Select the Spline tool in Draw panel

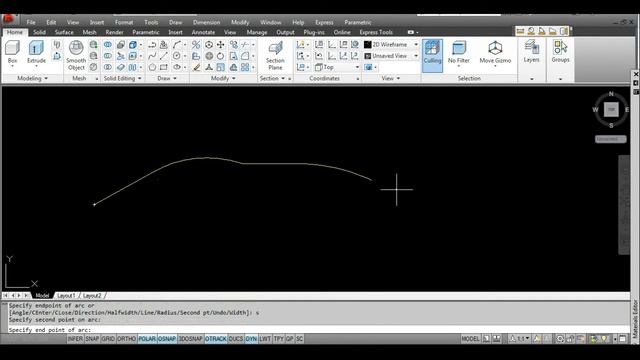152,56
